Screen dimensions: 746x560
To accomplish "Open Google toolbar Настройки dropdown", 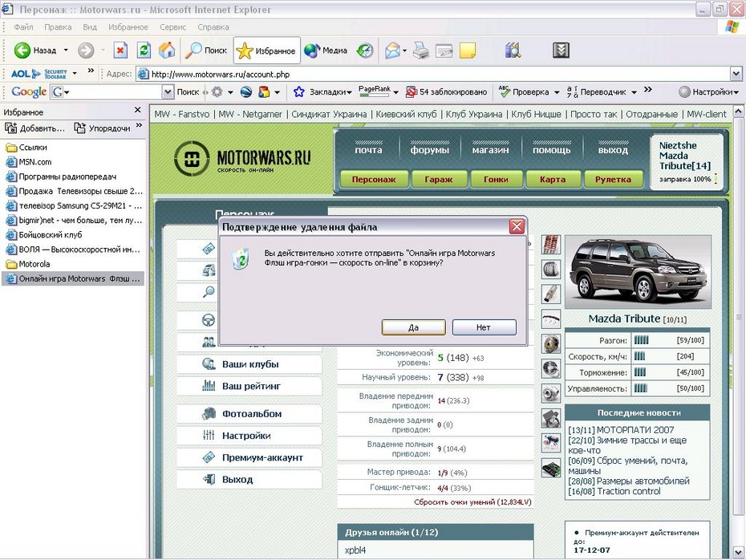I will point(708,91).
